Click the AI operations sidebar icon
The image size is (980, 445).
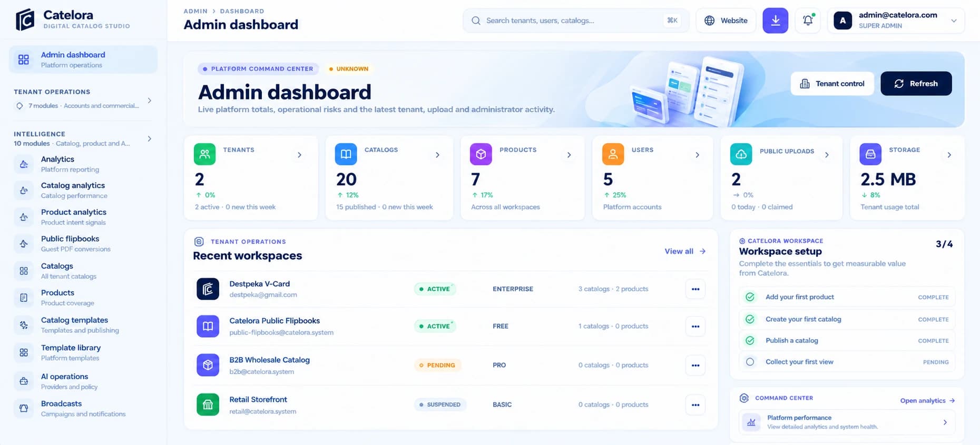[x=24, y=381]
